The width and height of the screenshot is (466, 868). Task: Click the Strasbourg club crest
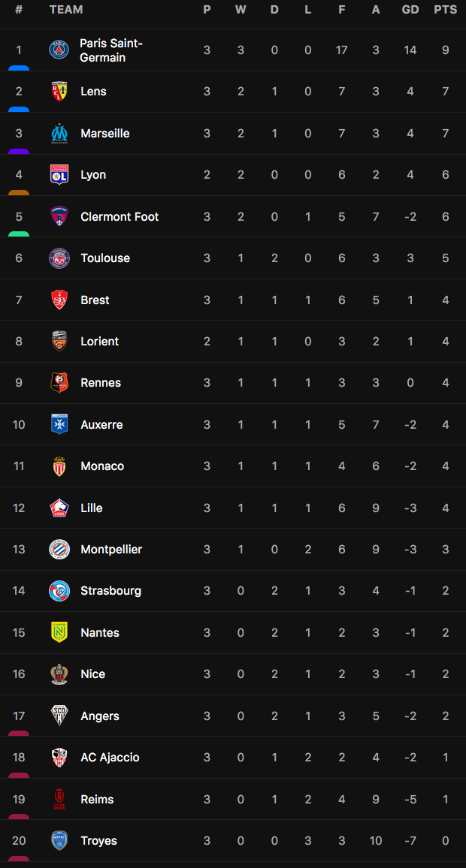59,591
